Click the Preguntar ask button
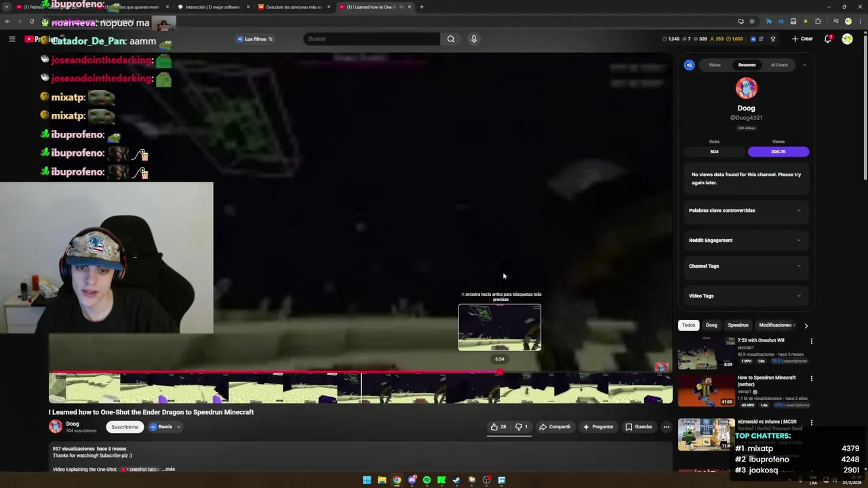The height and width of the screenshot is (488, 868). (x=598, y=427)
